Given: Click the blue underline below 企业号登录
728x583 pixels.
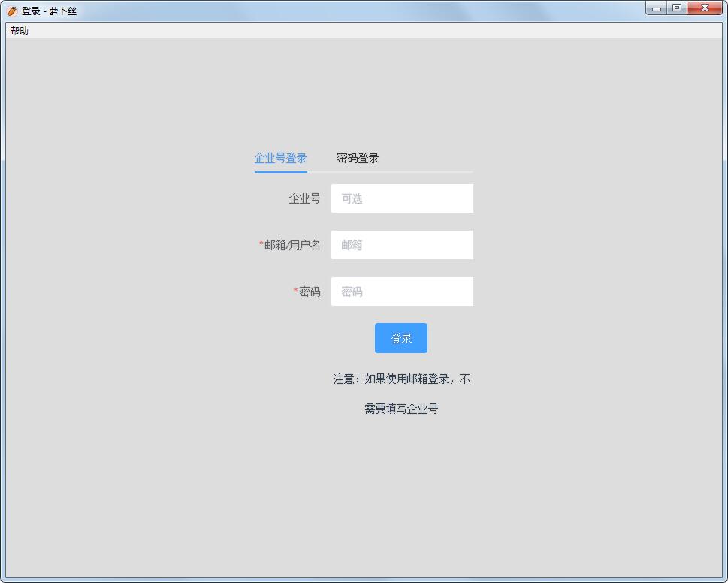Looking at the screenshot, I should [x=280, y=171].
